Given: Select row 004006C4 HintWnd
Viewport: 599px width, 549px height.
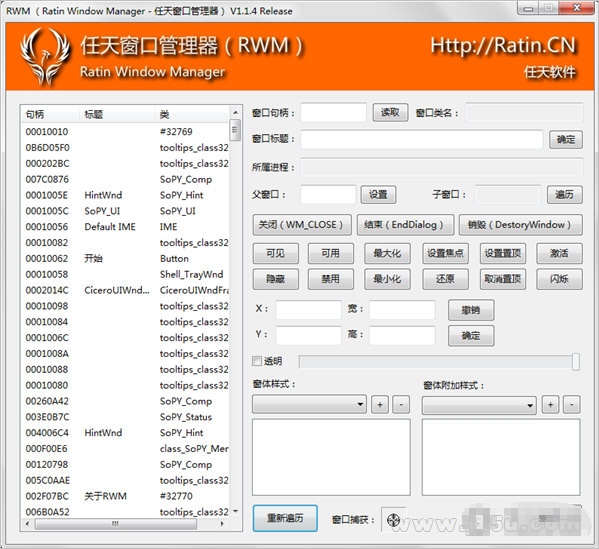Looking at the screenshot, I should [x=125, y=433].
